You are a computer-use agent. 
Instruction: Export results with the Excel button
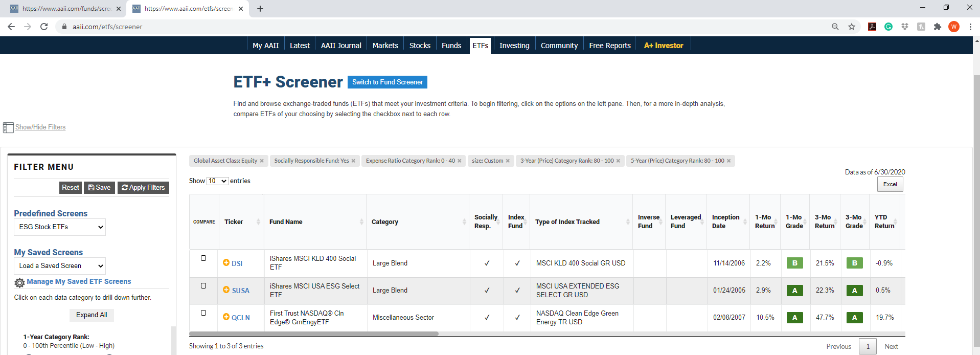click(x=890, y=184)
